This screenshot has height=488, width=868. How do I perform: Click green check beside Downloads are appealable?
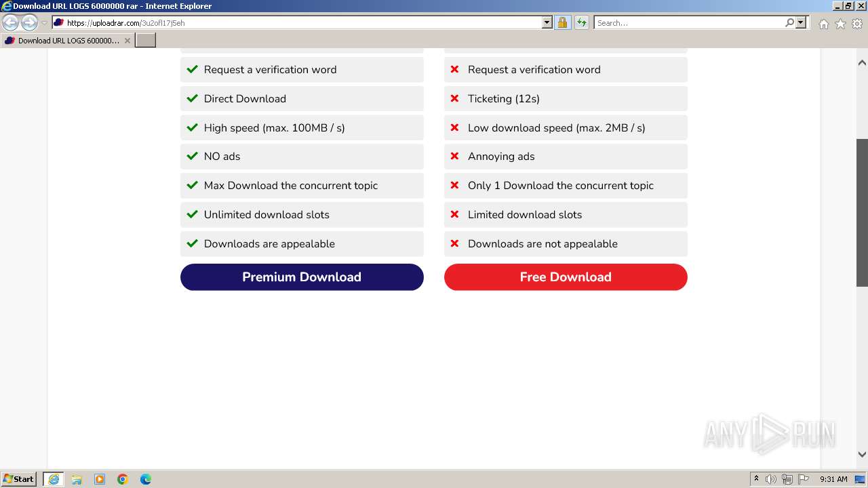pyautogui.click(x=192, y=243)
